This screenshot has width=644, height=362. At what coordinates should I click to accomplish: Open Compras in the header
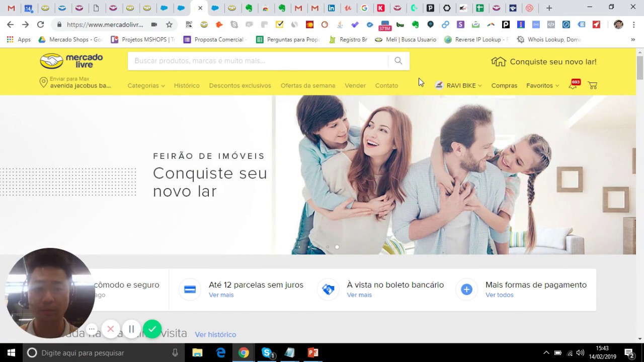pos(504,85)
